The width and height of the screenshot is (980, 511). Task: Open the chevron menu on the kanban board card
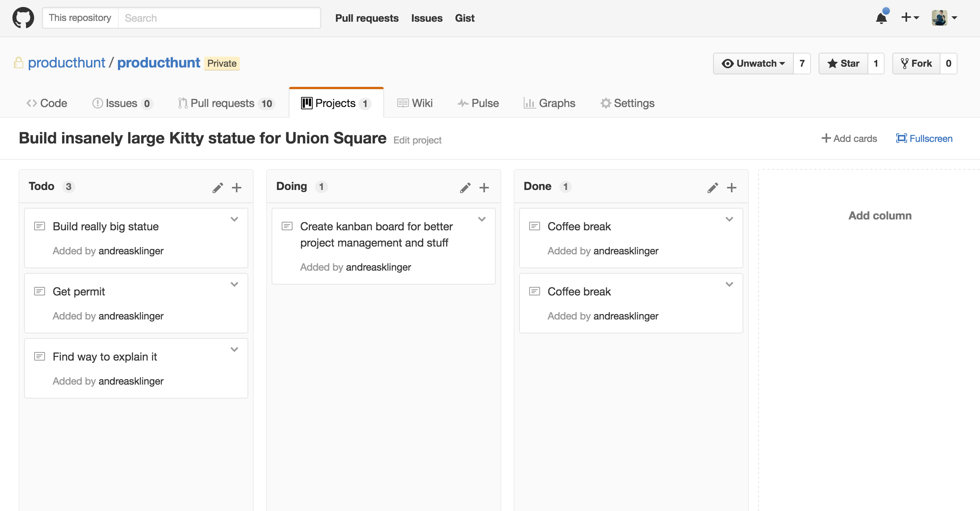[x=481, y=219]
